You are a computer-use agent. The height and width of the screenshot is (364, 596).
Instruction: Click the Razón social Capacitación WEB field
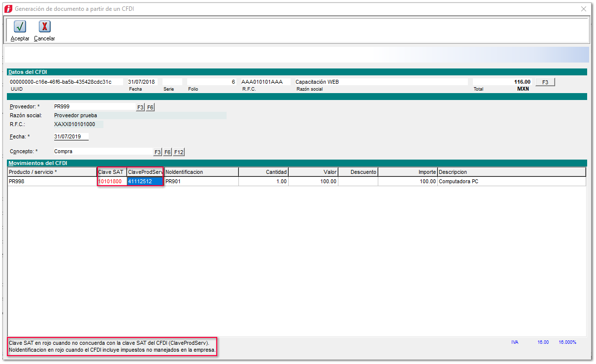tap(381, 82)
